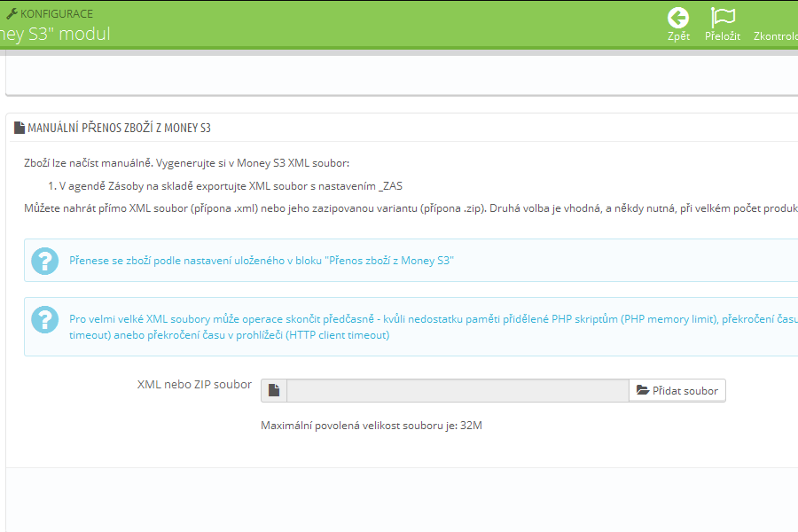Click the "Pro velmi velké XML soubory" warning text

(434, 327)
